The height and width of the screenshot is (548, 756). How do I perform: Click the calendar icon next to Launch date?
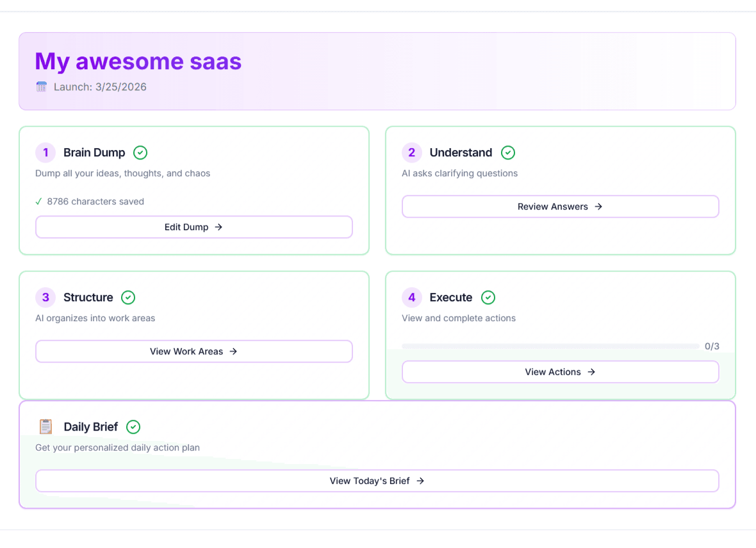tap(41, 87)
